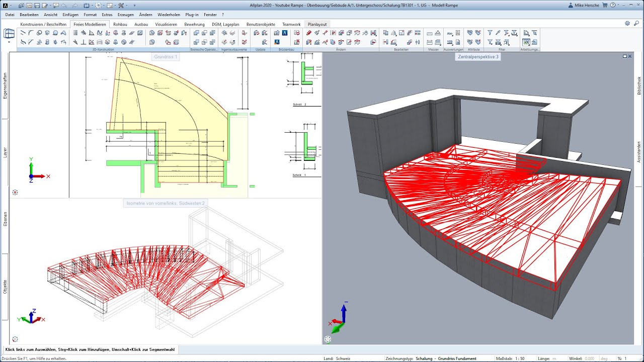Click the red pencil icon in Ändern group

(309, 33)
